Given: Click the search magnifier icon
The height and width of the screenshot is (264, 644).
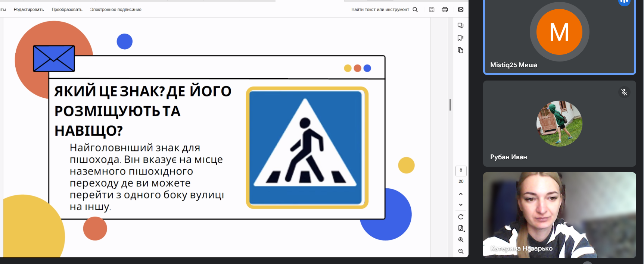Looking at the screenshot, I should (x=415, y=10).
